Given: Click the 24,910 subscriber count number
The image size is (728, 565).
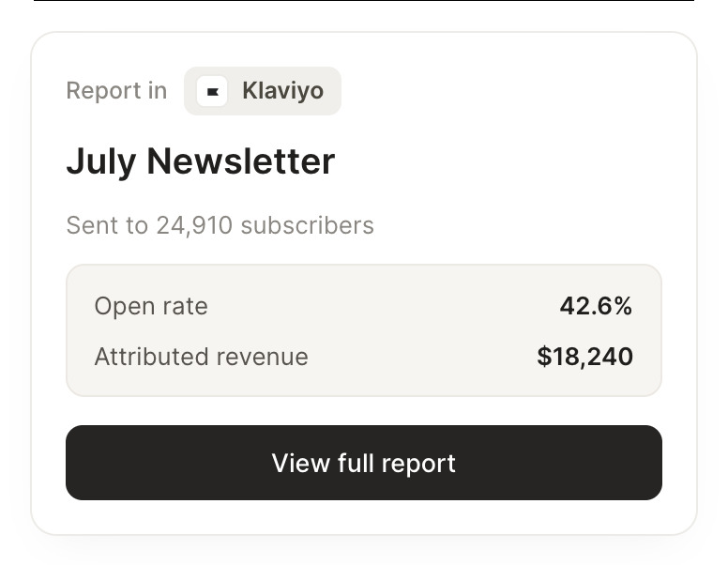Looking at the screenshot, I should pos(194,226).
